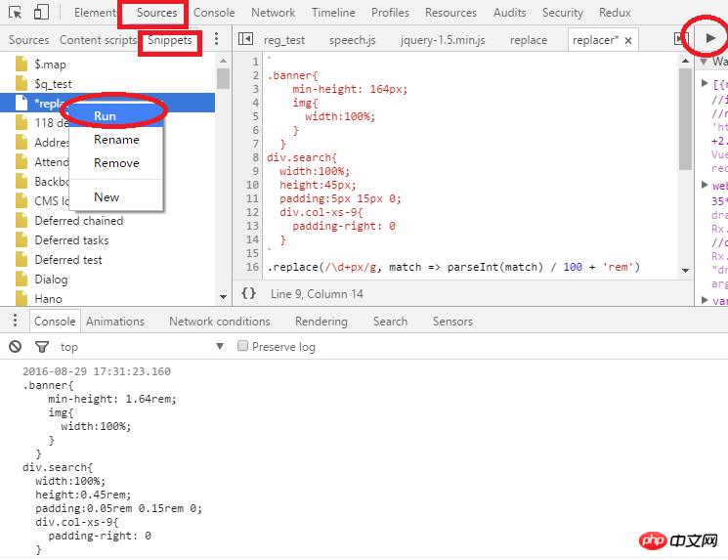Expand the 'web' watch entry arrow

pos(705,185)
